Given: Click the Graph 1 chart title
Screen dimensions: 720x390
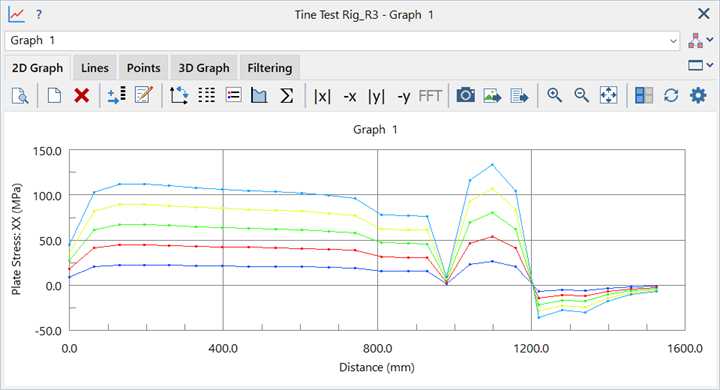Looking at the screenshot, I should pyautogui.click(x=375, y=130).
